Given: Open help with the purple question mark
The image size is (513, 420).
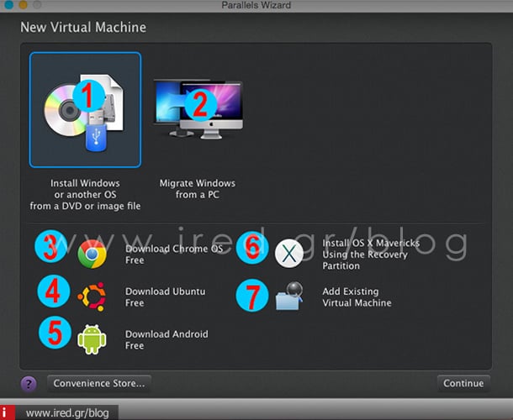Looking at the screenshot, I should point(29,384).
